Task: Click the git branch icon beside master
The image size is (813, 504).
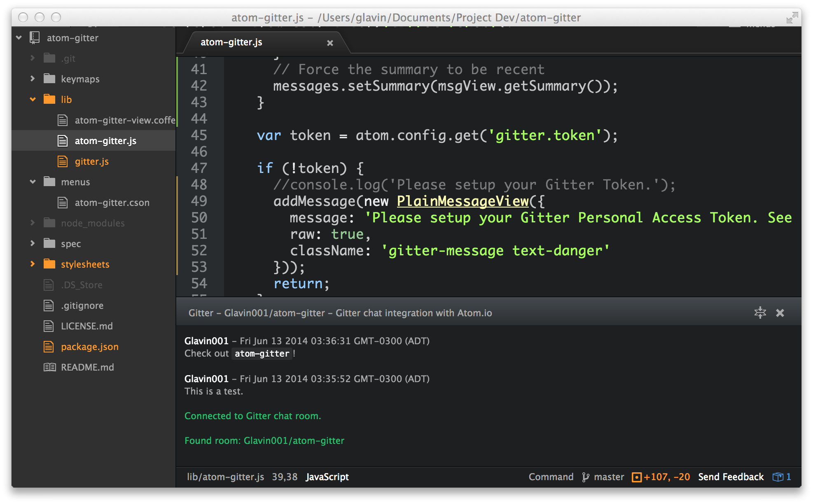Action: pyautogui.click(x=586, y=477)
